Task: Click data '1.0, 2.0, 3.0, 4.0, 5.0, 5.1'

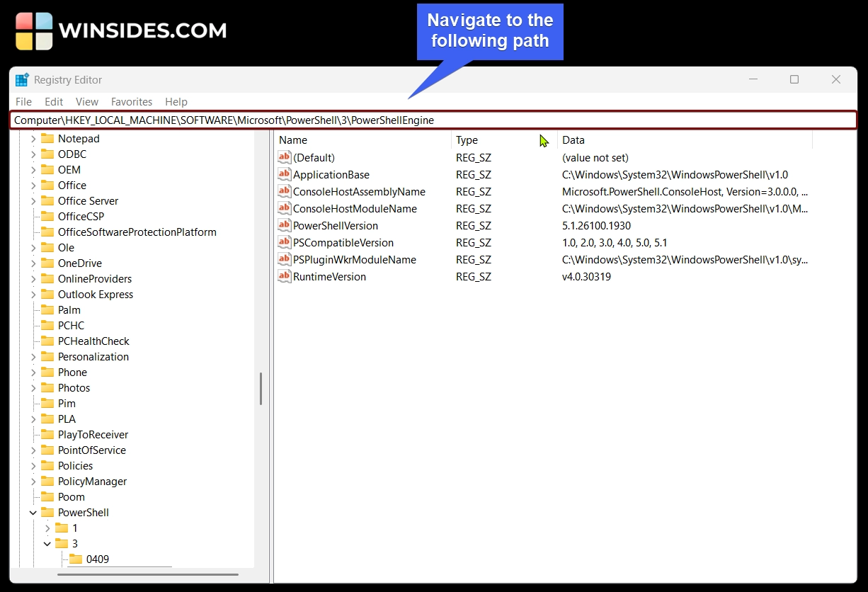Action: pos(615,242)
